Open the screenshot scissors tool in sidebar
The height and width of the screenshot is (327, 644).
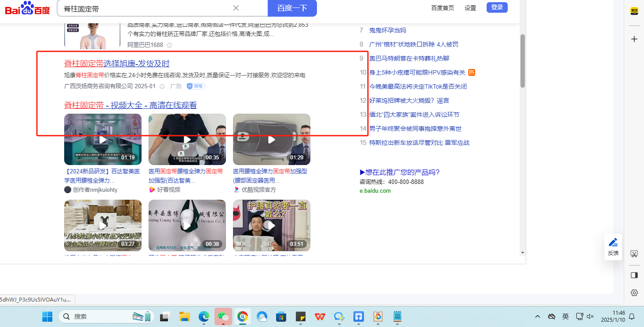pyautogui.click(x=634, y=253)
